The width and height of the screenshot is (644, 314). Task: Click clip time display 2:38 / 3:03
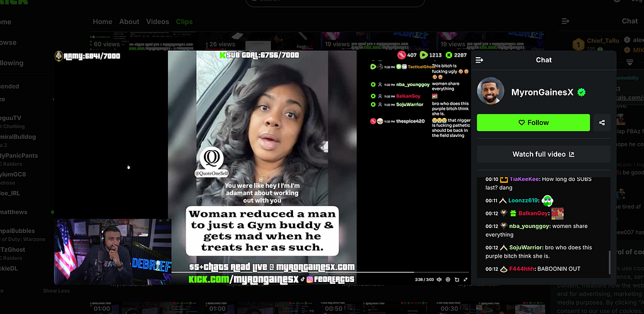424,279
